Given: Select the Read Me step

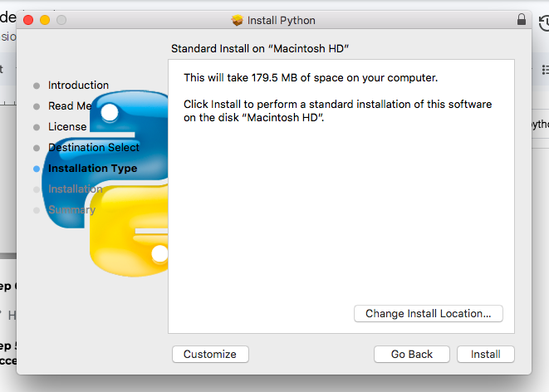Looking at the screenshot, I should [70, 106].
